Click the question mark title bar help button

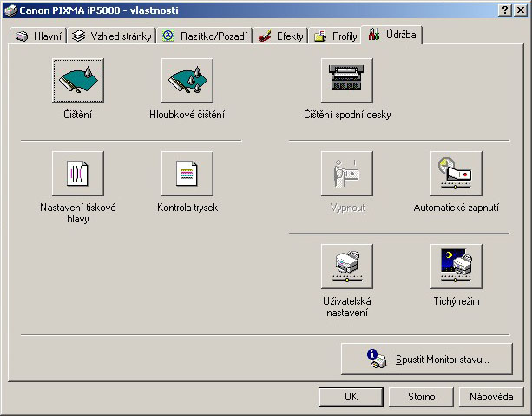(x=504, y=8)
